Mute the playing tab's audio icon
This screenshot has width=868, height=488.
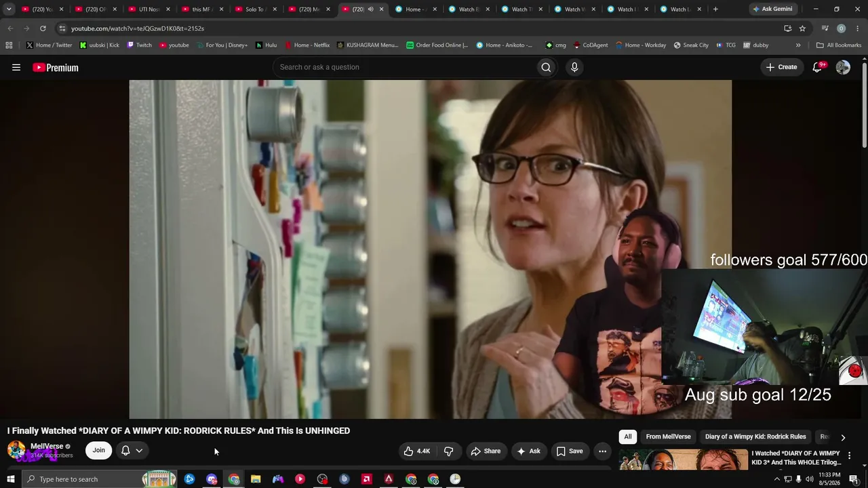pos(370,9)
